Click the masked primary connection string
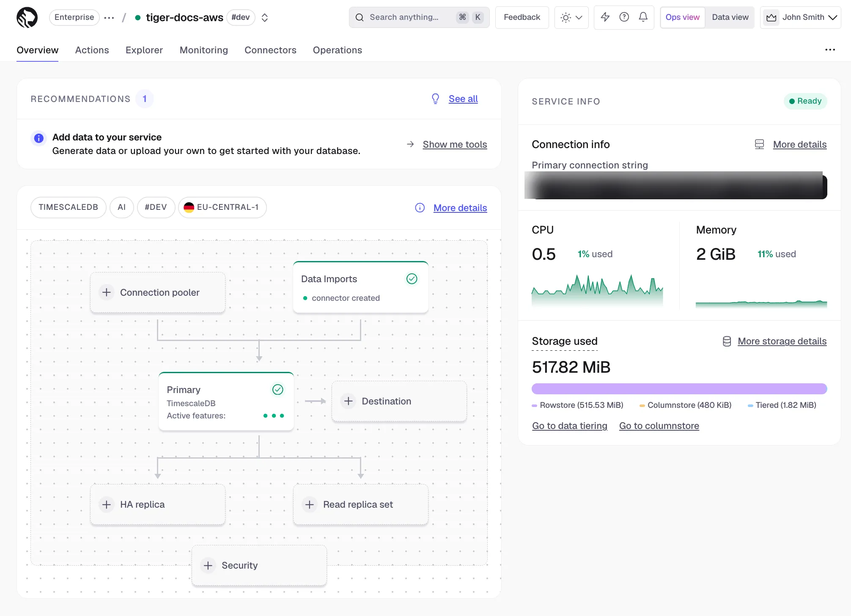 pos(676,185)
